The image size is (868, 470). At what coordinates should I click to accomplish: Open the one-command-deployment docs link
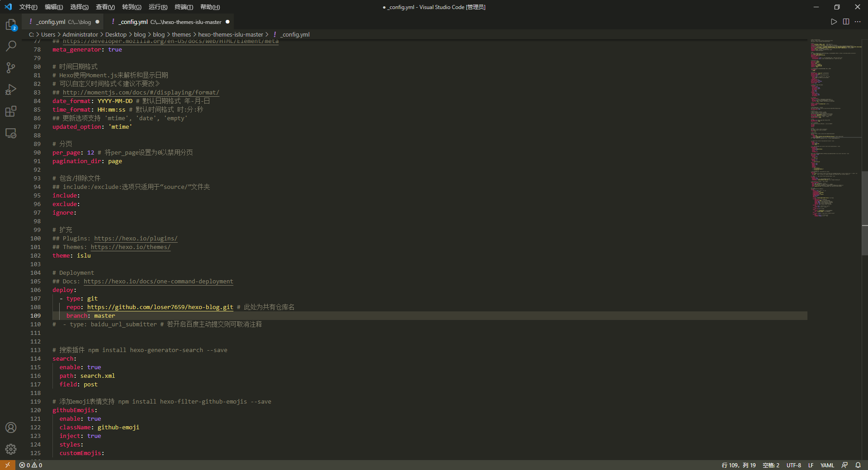pyautogui.click(x=158, y=282)
